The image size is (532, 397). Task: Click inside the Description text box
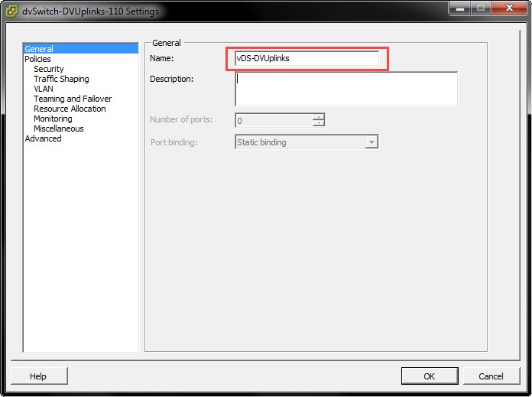tap(345, 88)
